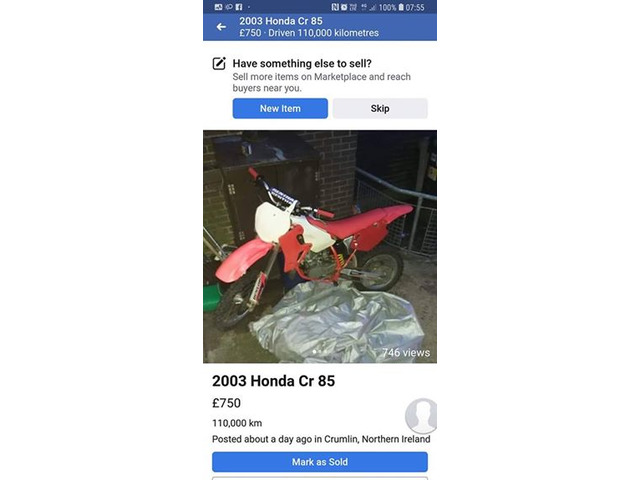Image resolution: width=640 pixels, height=480 pixels.
Task: Open the red dirt bike listing photo
Action: click(x=320, y=247)
